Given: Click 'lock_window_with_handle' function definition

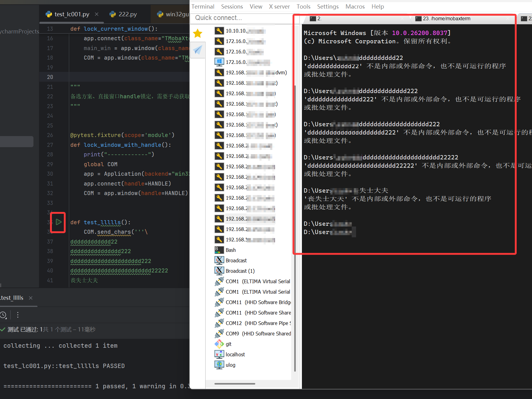Looking at the screenshot, I should (122, 145).
